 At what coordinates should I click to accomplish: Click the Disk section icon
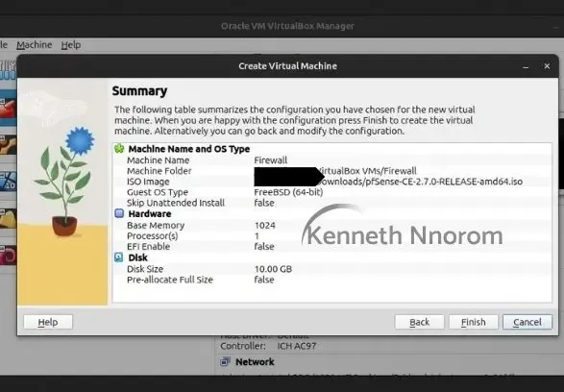click(x=119, y=257)
